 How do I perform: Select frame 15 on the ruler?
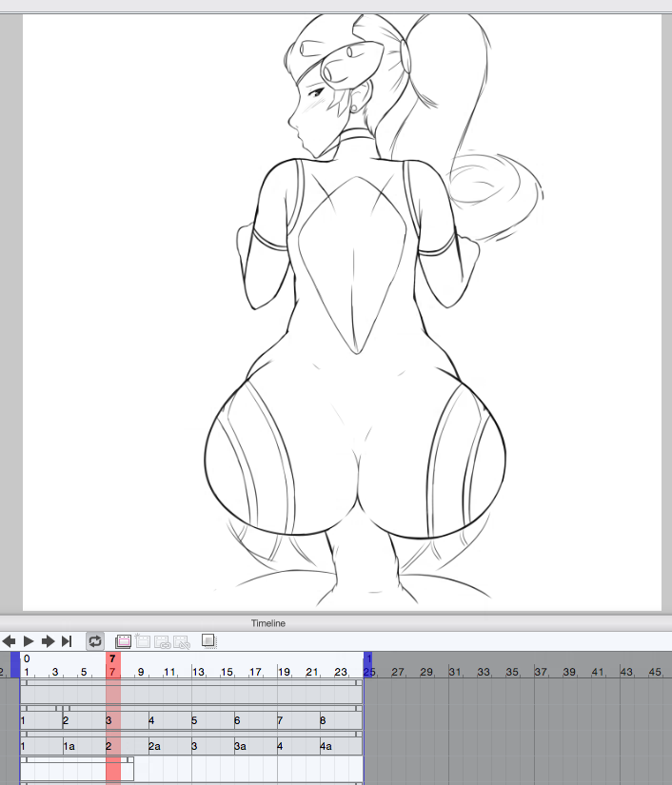(x=227, y=672)
